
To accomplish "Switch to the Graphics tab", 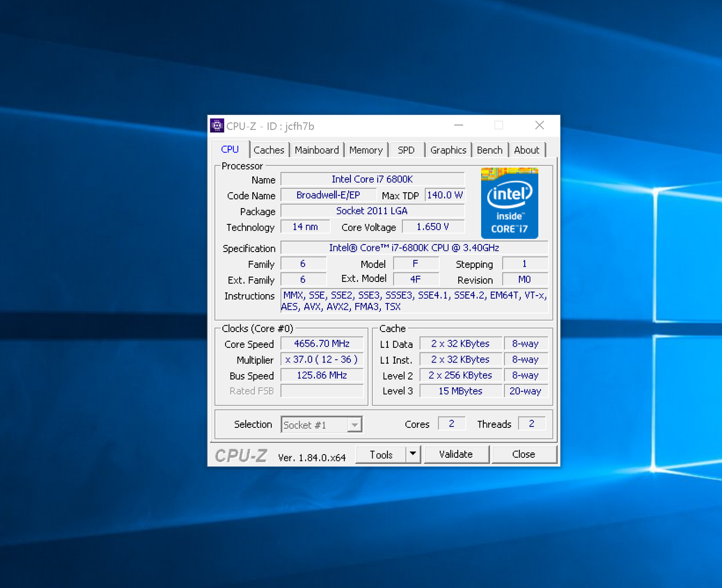I will [448, 150].
